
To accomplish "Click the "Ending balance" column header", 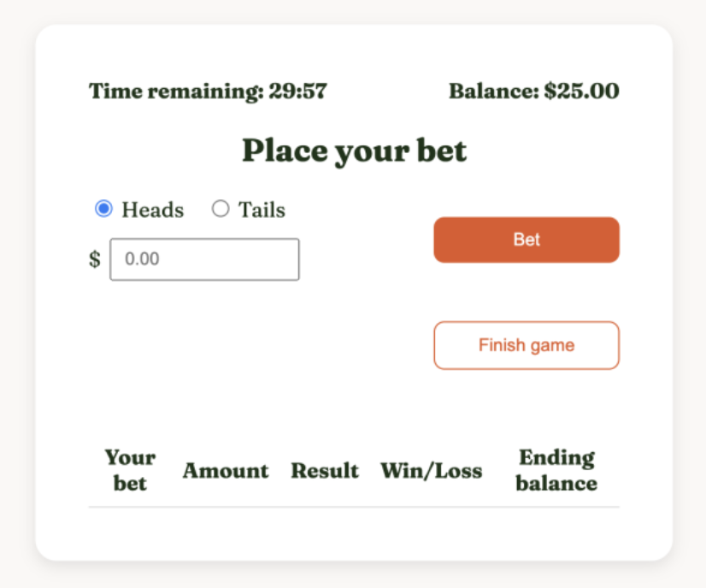I will coord(556,470).
